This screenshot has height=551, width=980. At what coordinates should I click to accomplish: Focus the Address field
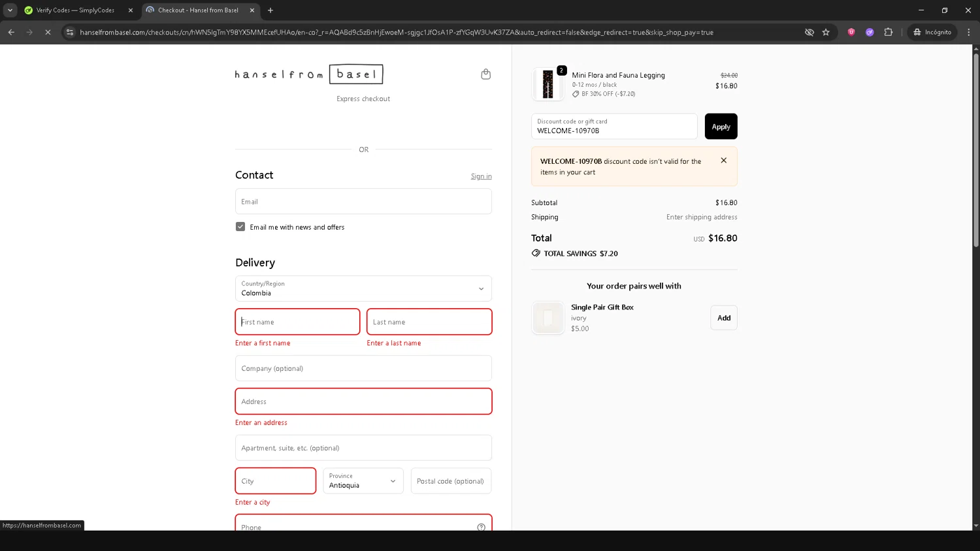tap(363, 401)
